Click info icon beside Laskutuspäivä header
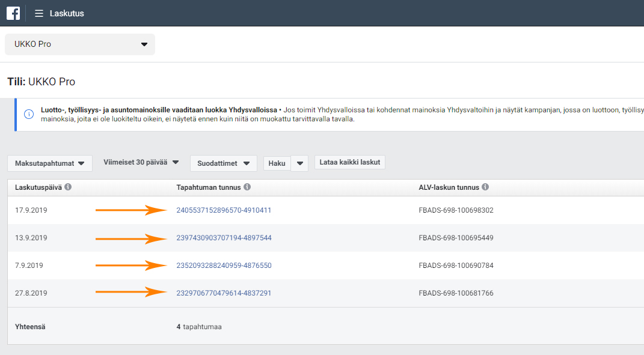 [x=68, y=187]
